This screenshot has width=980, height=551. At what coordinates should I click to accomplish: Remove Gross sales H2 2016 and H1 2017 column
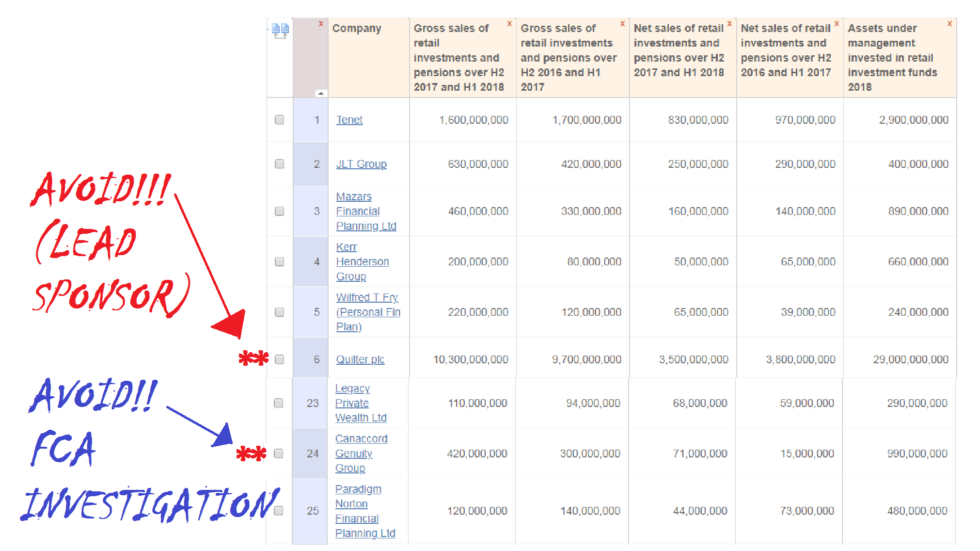tap(623, 23)
